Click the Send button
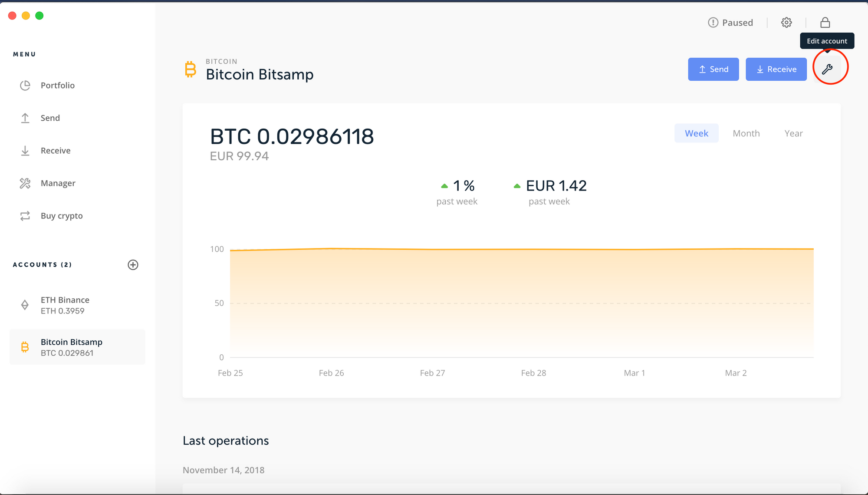The width and height of the screenshot is (868, 495). (713, 69)
